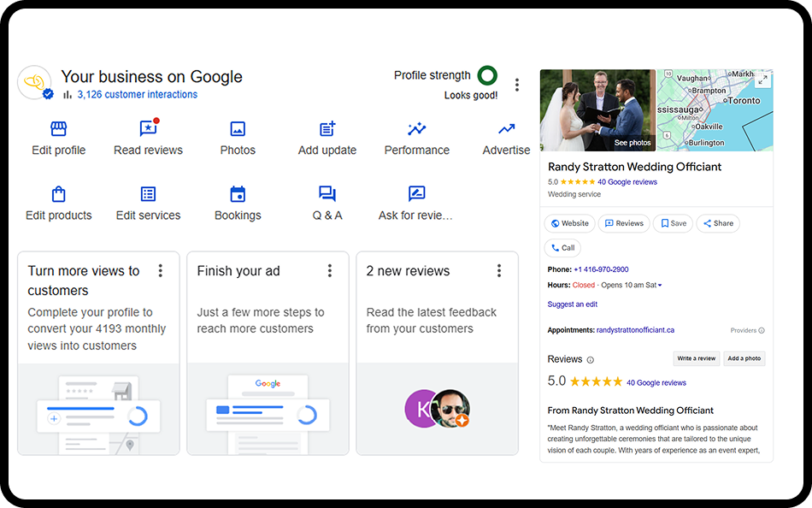The image size is (812, 508).
Task: Click the bar chart icon beside customer interactions
Action: coord(68,94)
